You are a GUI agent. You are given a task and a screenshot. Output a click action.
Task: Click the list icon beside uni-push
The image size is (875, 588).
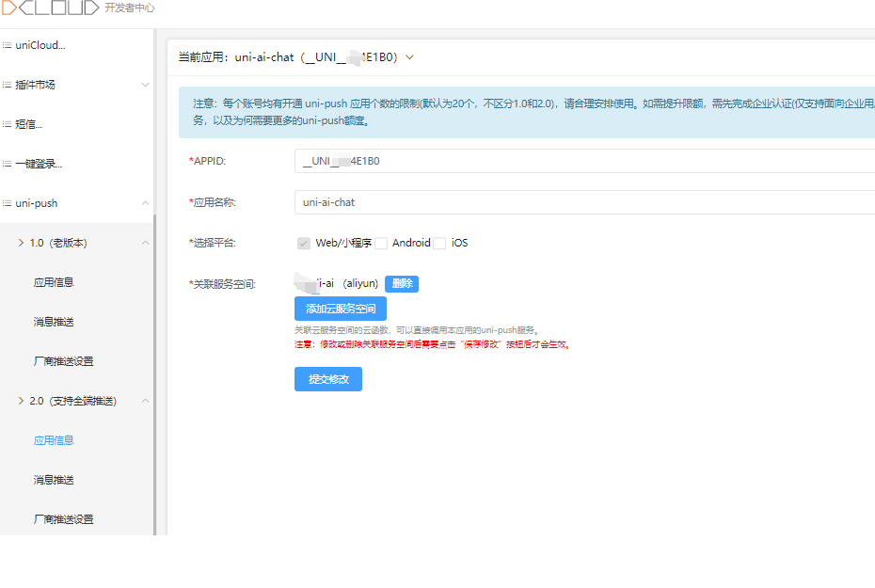pos(7,203)
